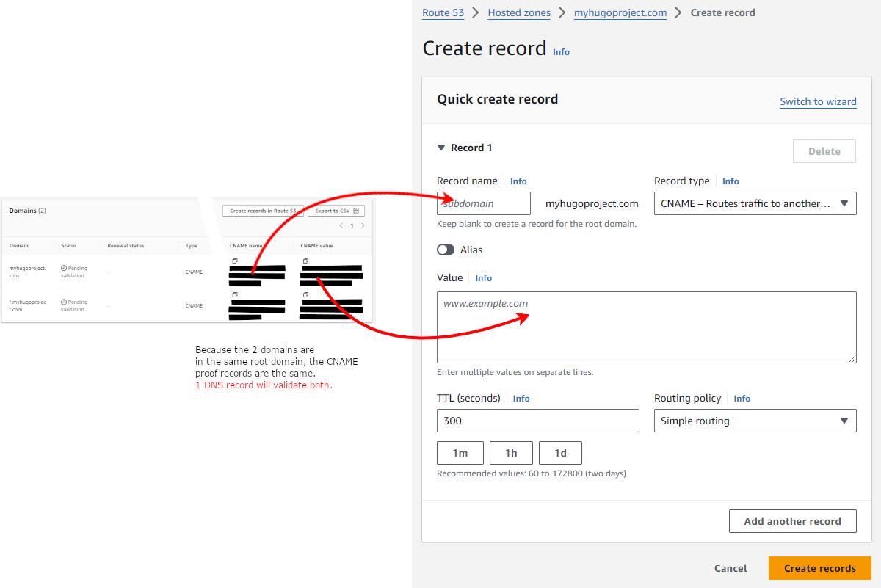Click Pending validation status for myhugoproject.com

pos(74,272)
